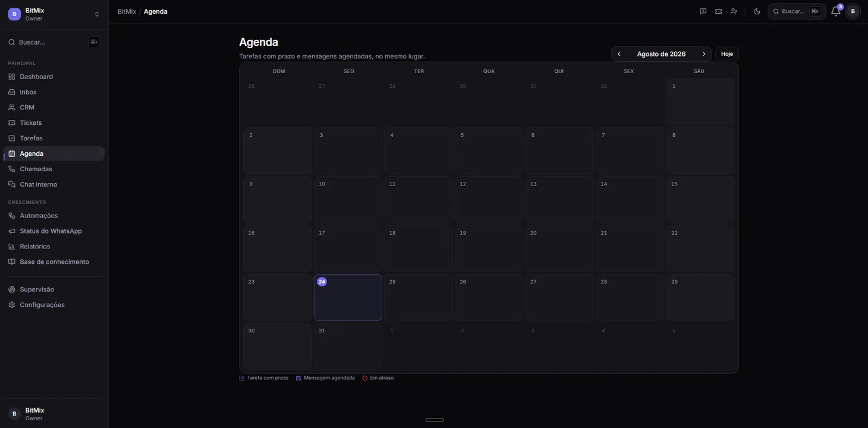Open Inbox in sidebar

pyautogui.click(x=54, y=92)
